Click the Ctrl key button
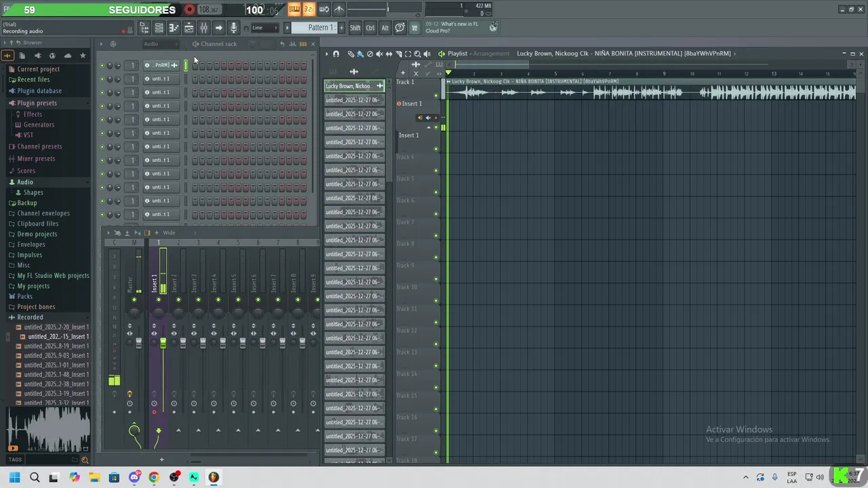Image resolution: width=868 pixels, height=488 pixels. click(x=370, y=28)
